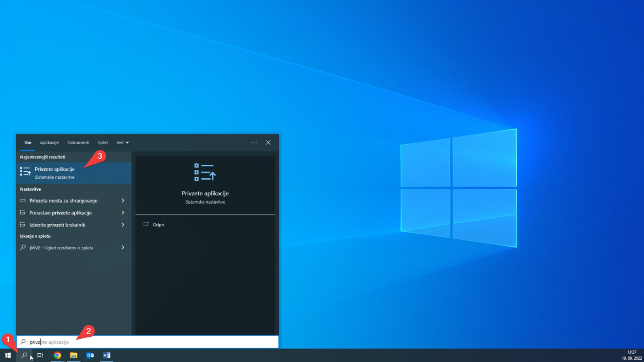Viewport: 644px width, 362px height.
Task: Open Microsoft Word from the taskbar
Action: click(106, 356)
